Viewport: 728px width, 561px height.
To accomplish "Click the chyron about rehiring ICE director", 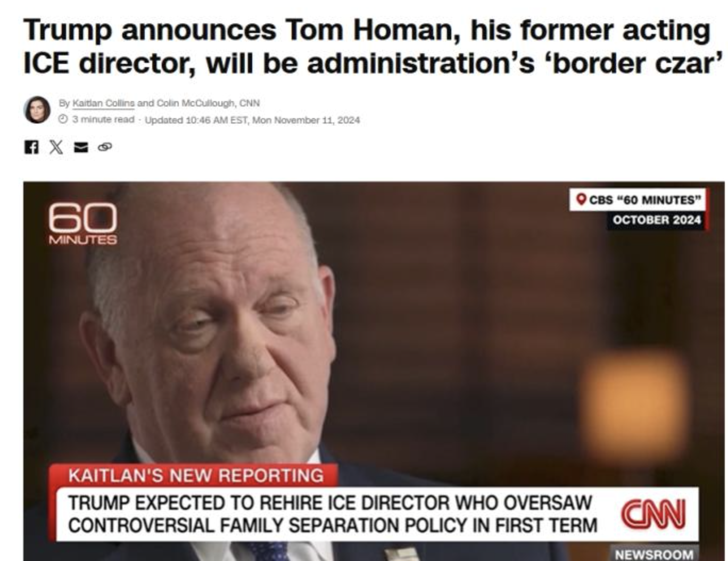I will (x=333, y=514).
